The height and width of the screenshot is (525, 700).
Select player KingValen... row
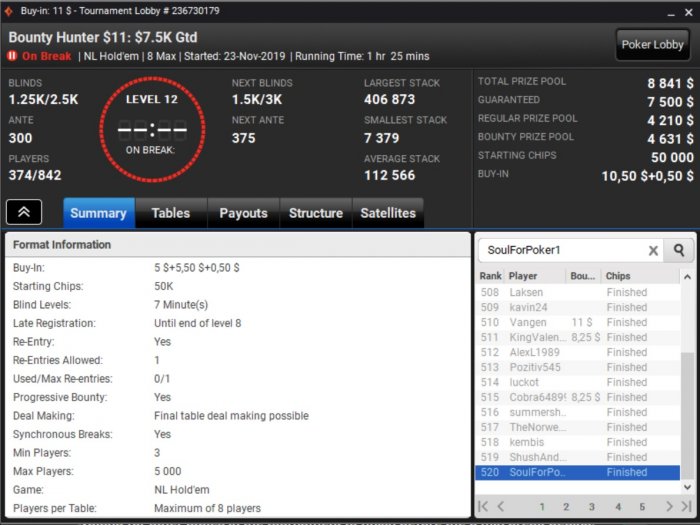[x=578, y=338]
